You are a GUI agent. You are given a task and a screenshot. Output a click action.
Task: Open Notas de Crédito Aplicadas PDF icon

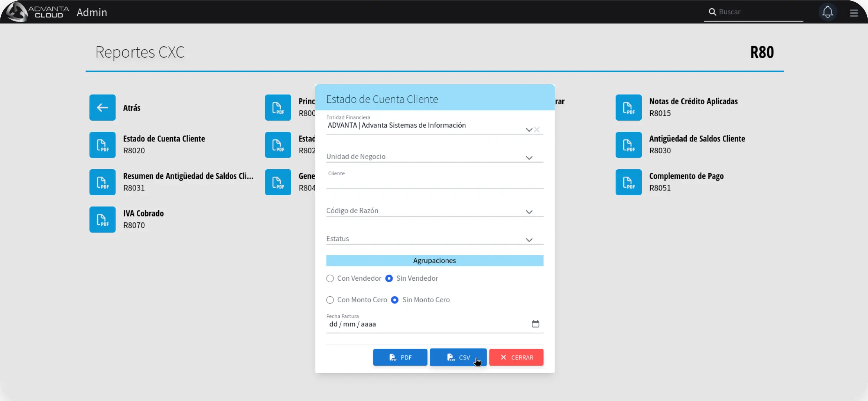(x=628, y=108)
